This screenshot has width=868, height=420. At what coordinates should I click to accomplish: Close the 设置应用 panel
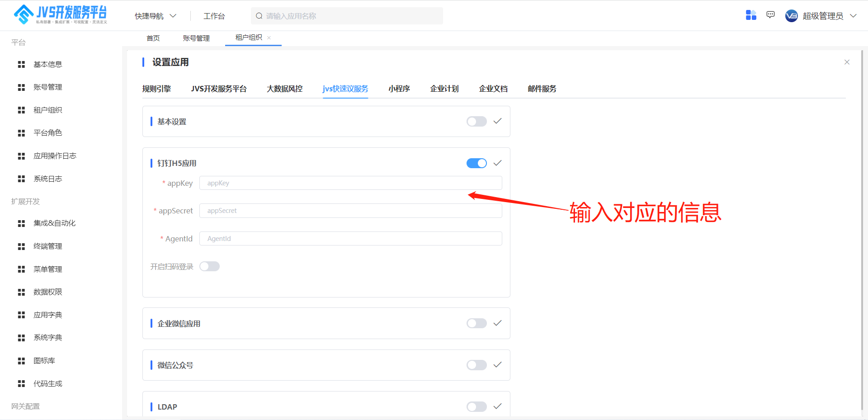(847, 62)
